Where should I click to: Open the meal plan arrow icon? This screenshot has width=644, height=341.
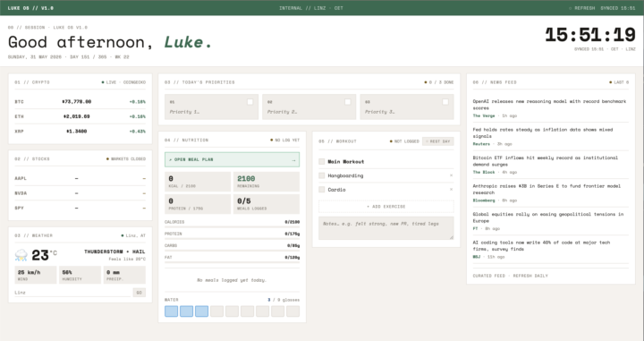(293, 160)
